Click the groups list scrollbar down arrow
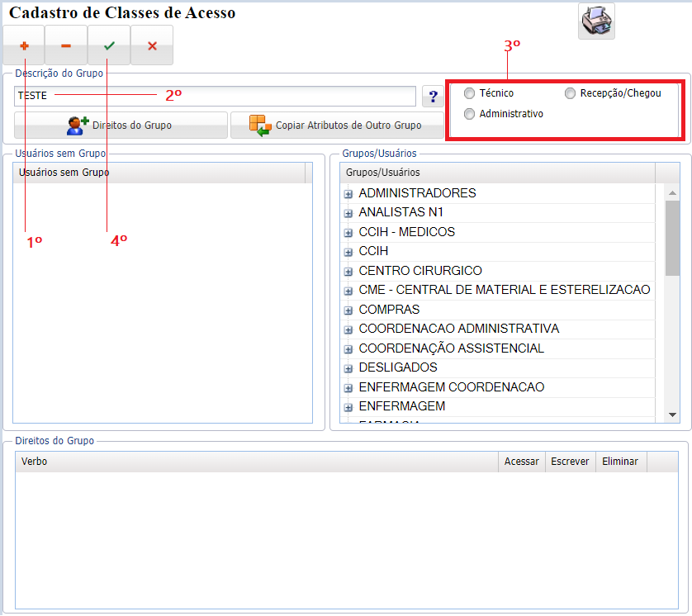The width and height of the screenshot is (692, 616). pyautogui.click(x=673, y=415)
